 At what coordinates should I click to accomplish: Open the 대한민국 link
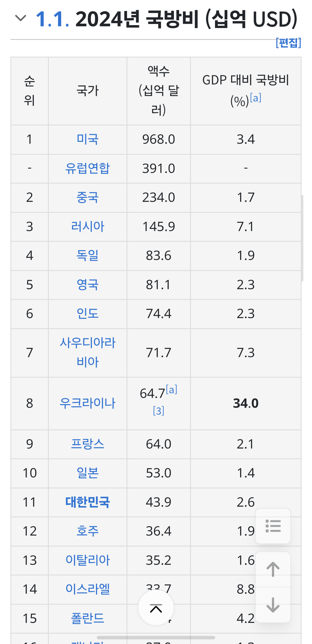[x=88, y=502]
